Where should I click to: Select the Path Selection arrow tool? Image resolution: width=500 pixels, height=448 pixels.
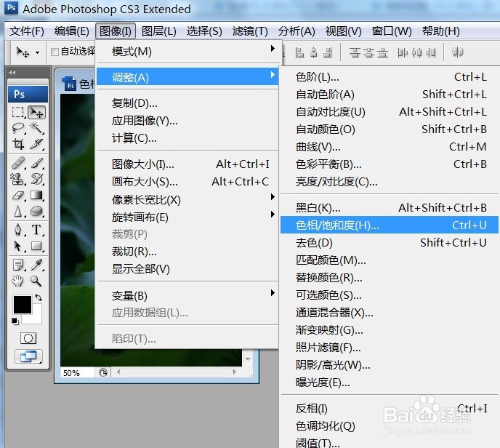(18, 246)
